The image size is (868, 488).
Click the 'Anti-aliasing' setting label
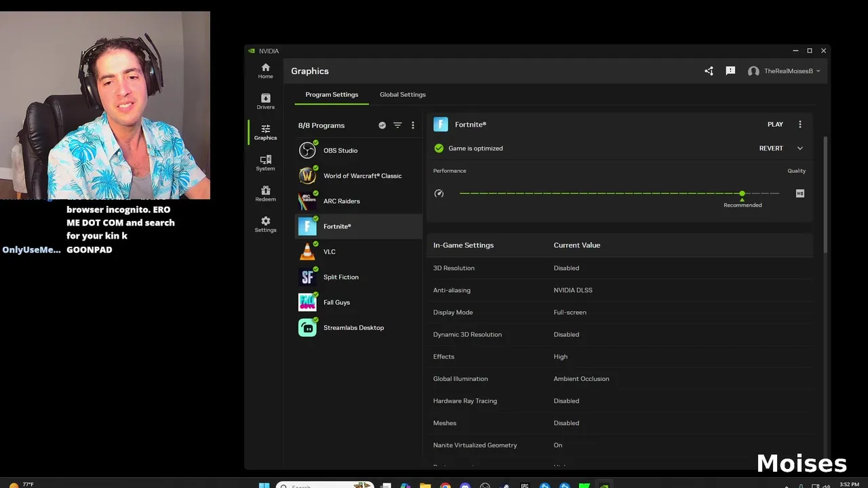tap(452, 290)
